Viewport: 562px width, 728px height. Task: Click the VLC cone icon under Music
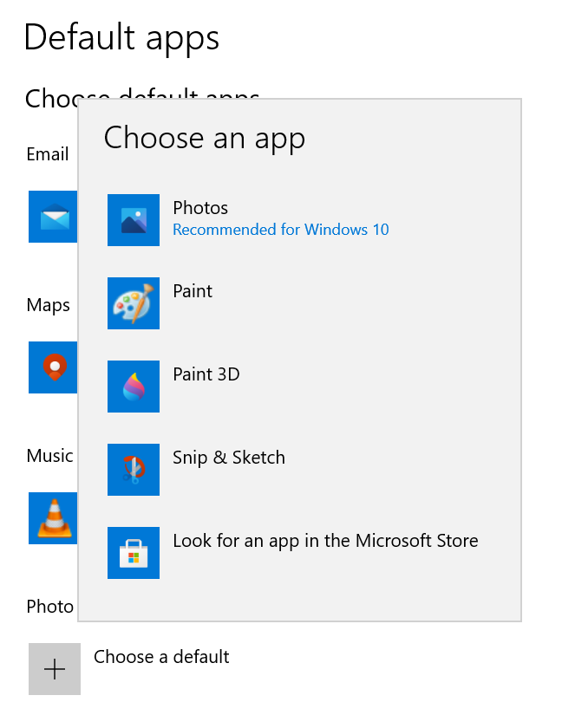(x=54, y=518)
